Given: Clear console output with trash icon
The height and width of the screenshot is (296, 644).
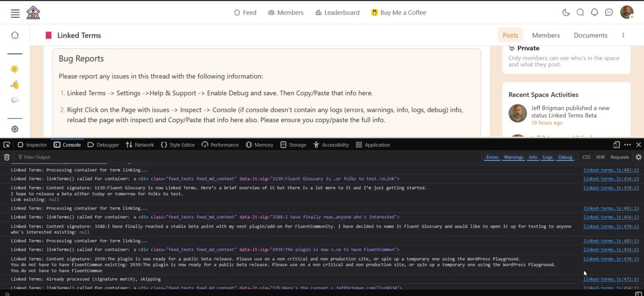Looking at the screenshot, I should pos(6,157).
